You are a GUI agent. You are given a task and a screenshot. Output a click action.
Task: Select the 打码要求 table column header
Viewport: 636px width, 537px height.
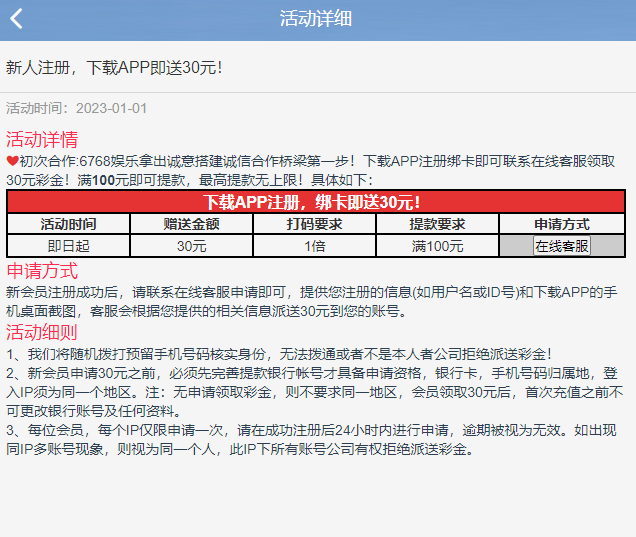point(315,224)
